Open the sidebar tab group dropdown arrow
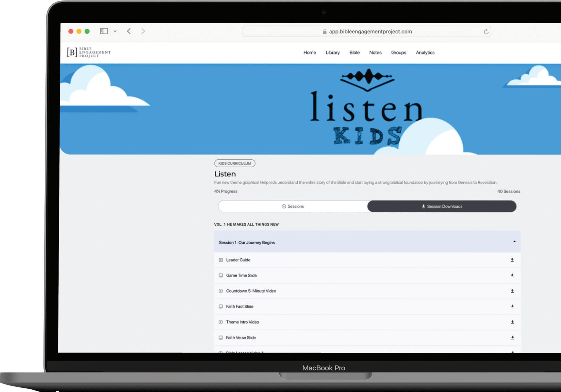The image size is (561, 392). 115,31
